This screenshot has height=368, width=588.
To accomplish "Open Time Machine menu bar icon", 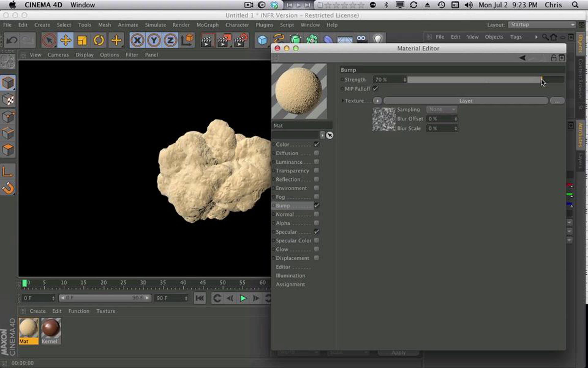I will pos(441,5).
